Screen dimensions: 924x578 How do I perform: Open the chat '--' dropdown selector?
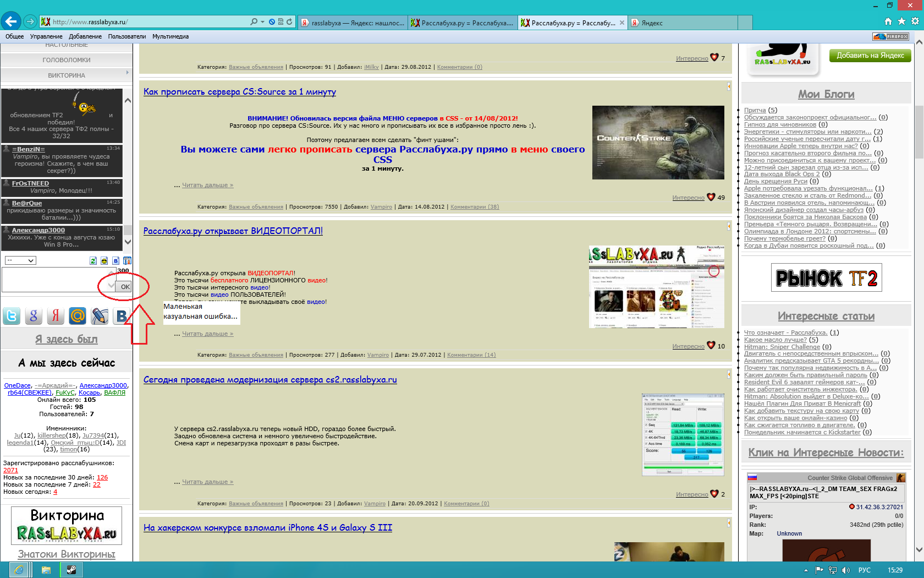[x=20, y=260]
